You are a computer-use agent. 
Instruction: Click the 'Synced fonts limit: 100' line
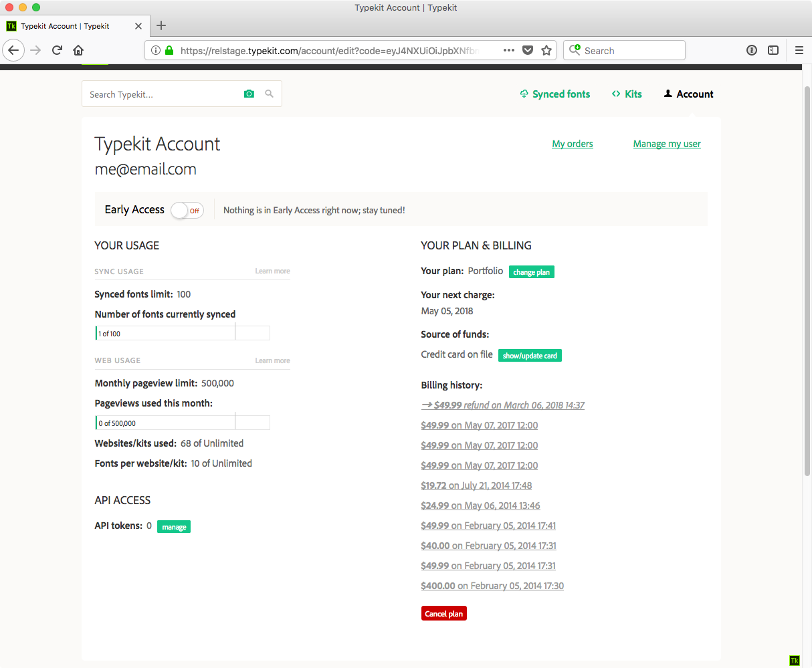(x=143, y=294)
